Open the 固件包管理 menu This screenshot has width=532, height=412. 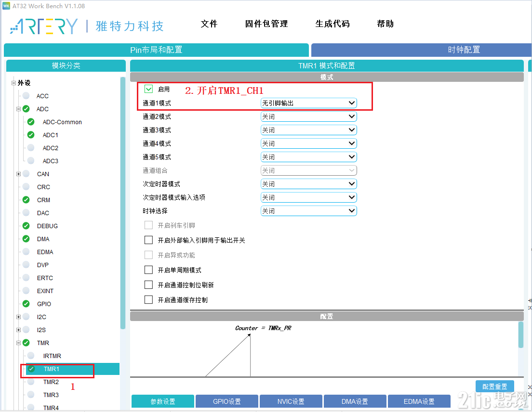point(266,24)
